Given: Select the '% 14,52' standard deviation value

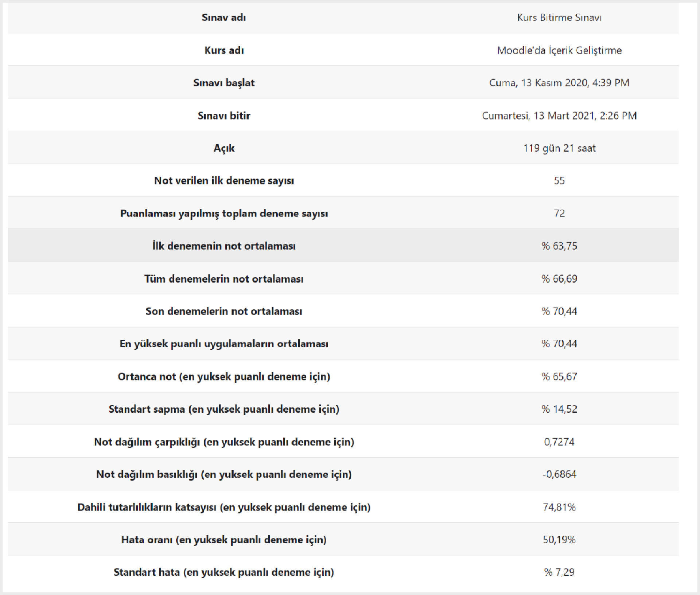Looking at the screenshot, I should click(x=559, y=409).
